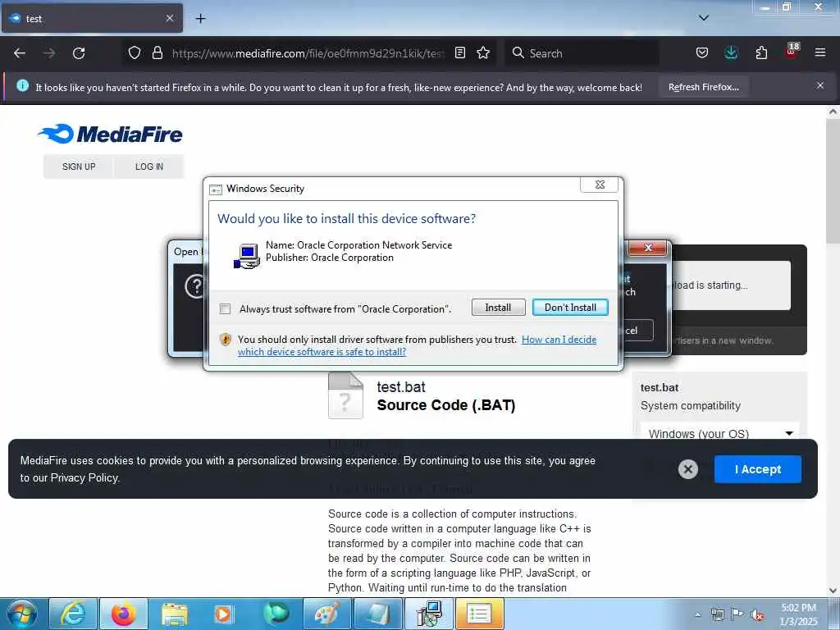This screenshot has height=630, width=840.
Task: Open the tracking protection shield icon
Action: (135, 52)
